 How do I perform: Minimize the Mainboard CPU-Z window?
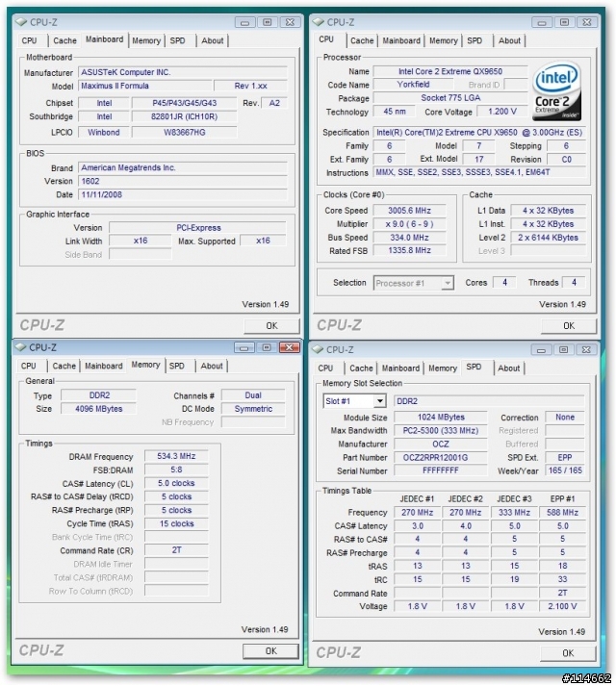(245, 22)
